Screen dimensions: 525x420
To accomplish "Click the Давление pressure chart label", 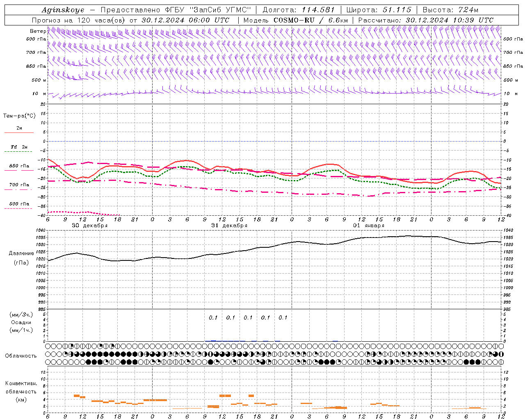I will (x=21, y=253).
